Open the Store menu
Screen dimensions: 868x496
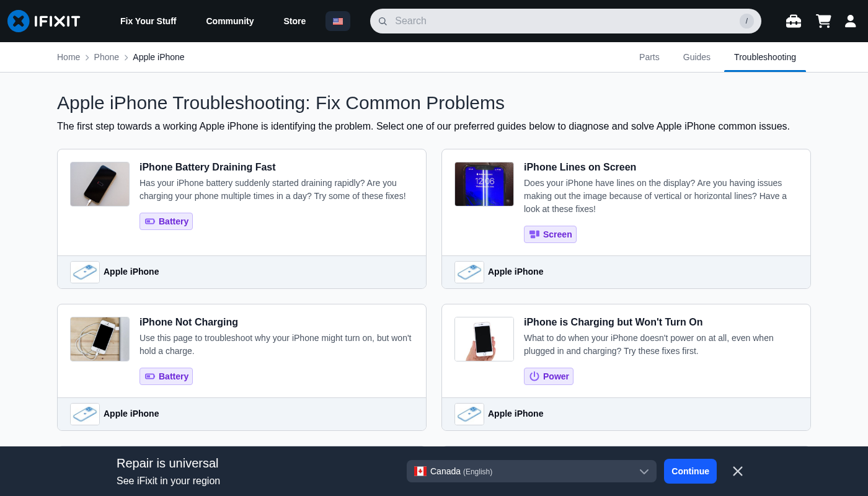pyautogui.click(x=294, y=21)
